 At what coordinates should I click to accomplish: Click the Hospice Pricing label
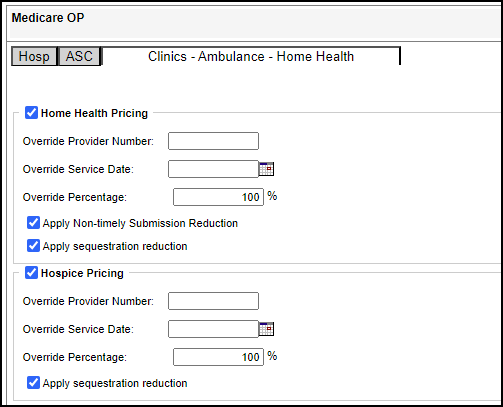click(82, 273)
